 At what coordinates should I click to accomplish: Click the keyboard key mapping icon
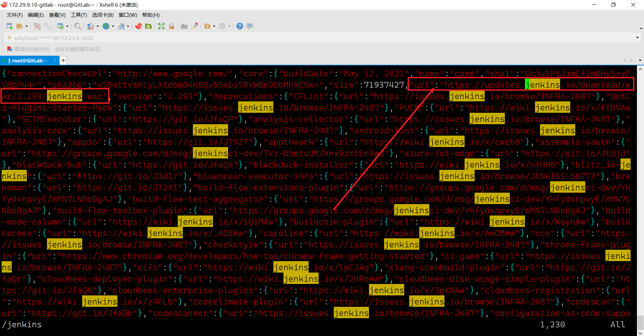click(x=184, y=26)
